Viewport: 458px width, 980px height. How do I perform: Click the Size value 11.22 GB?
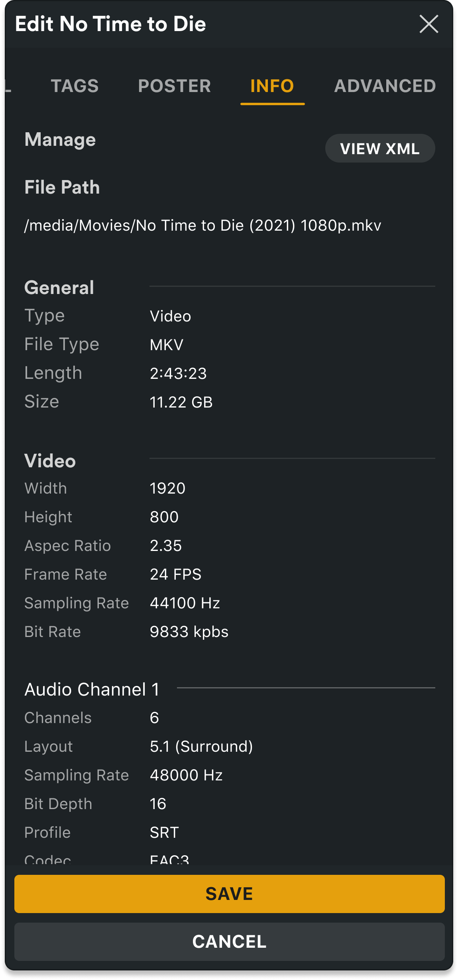(x=181, y=402)
